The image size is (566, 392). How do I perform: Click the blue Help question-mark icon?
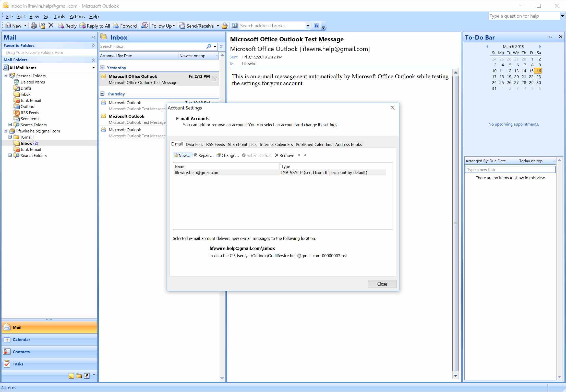pos(316,26)
